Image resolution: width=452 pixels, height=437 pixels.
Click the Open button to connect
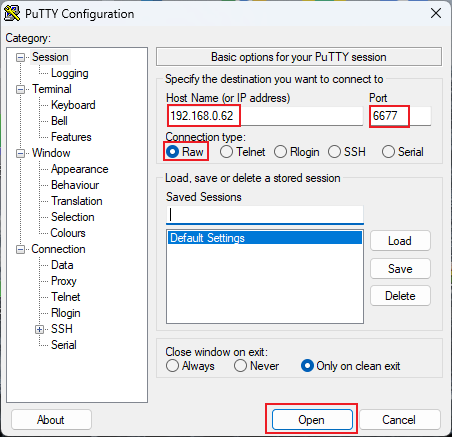[x=312, y=420]
